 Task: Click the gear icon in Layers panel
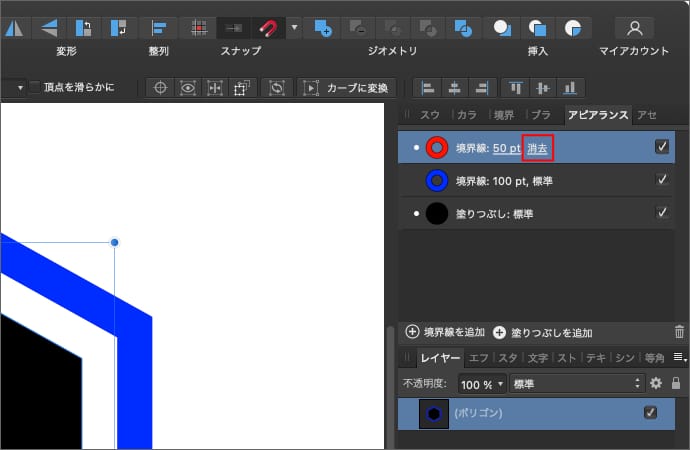pyautogui.click(x=656, y=383)
